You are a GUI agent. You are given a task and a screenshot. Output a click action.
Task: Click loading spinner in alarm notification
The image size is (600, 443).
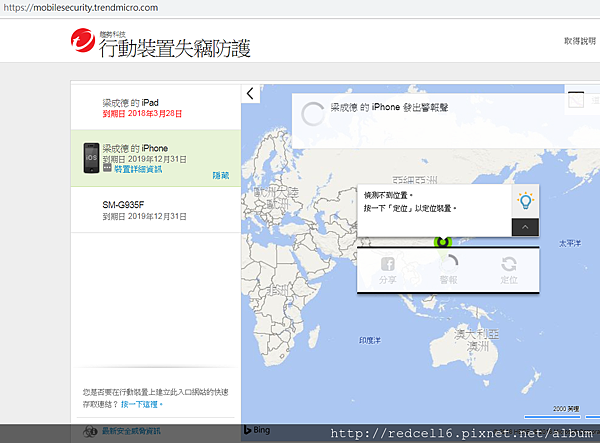313,114
